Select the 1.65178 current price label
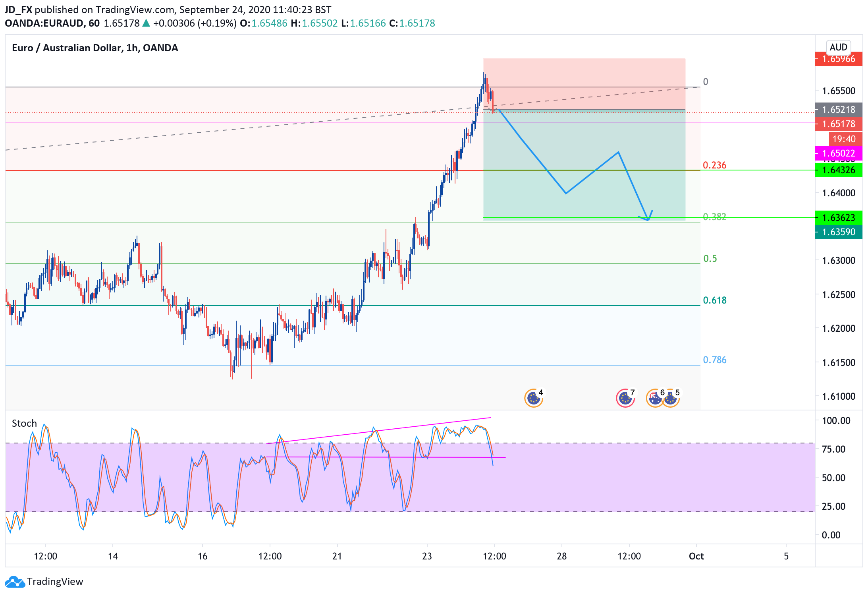The image size is (868, 596). [838, 124]
